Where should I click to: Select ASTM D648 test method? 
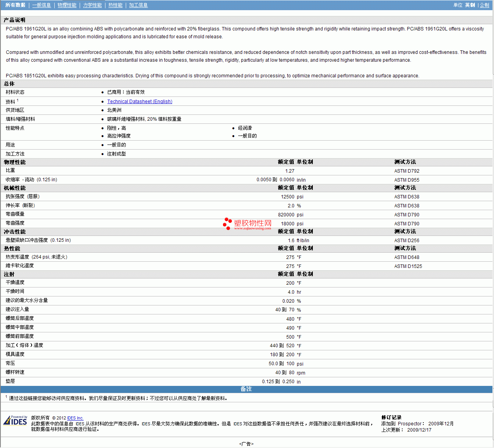tap(407, 257)
